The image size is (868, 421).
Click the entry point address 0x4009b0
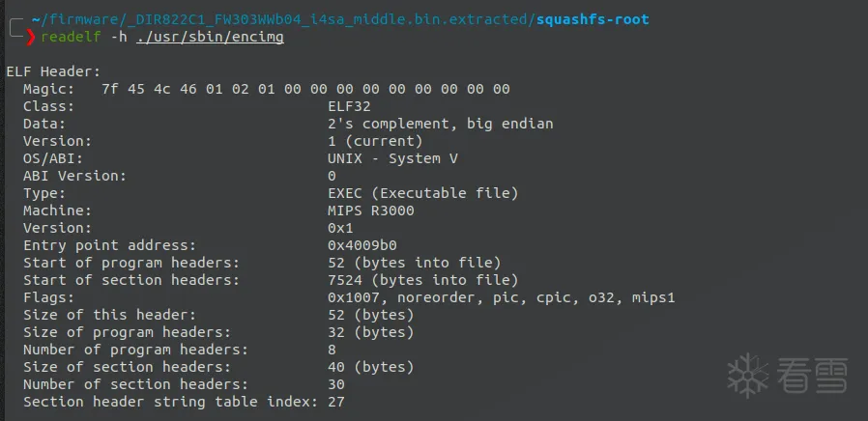[x=362, y=245]
